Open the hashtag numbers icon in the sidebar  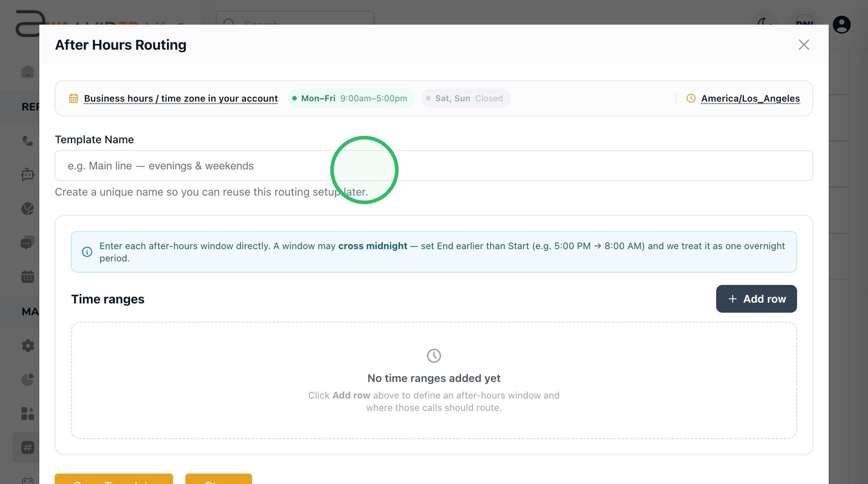28,447
